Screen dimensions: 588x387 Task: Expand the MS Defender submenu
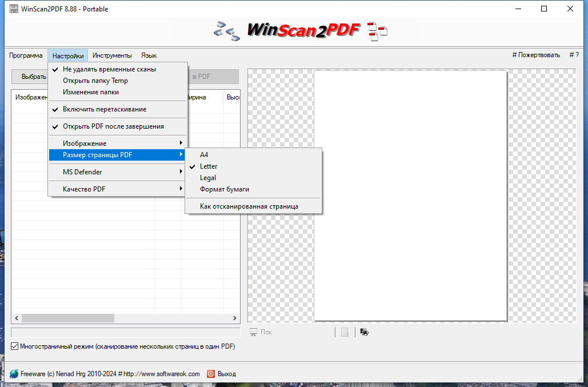coord(118,171)
